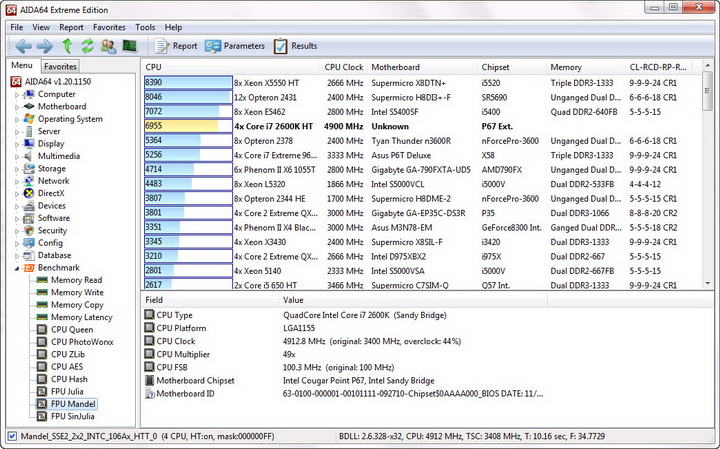Select the Storage tree node
This screenshot has height=449, width=720.
[51, 168]
